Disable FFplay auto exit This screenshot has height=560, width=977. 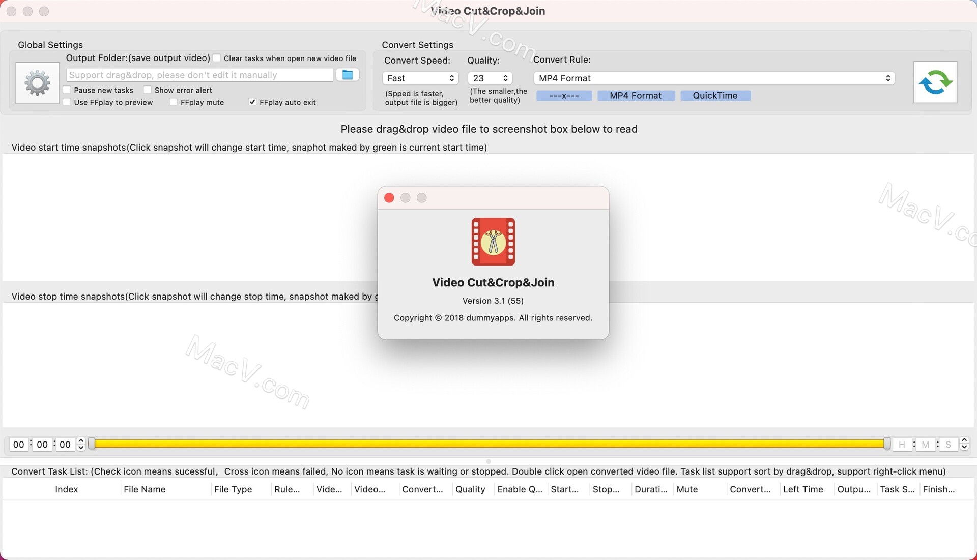tap(252, 102)
